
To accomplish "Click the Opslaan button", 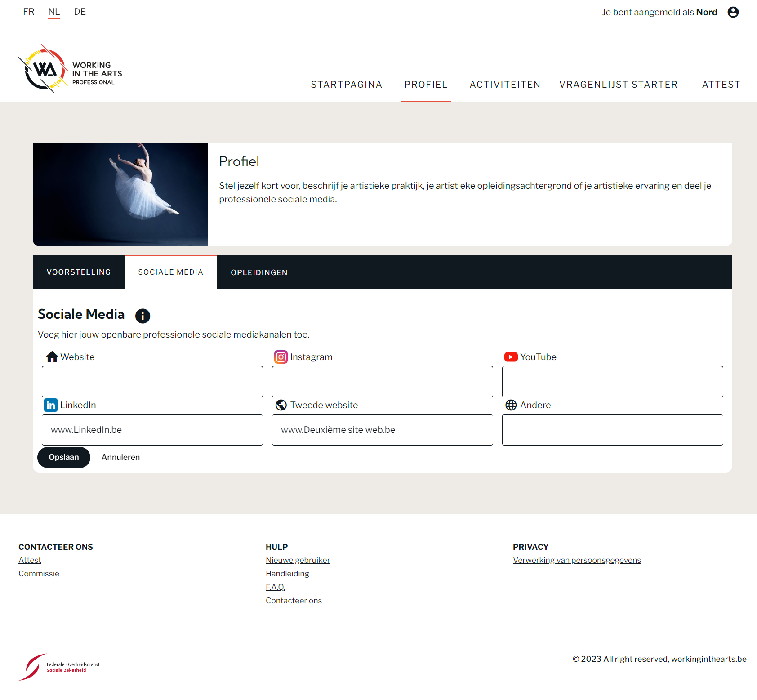I will pos(64,457).
